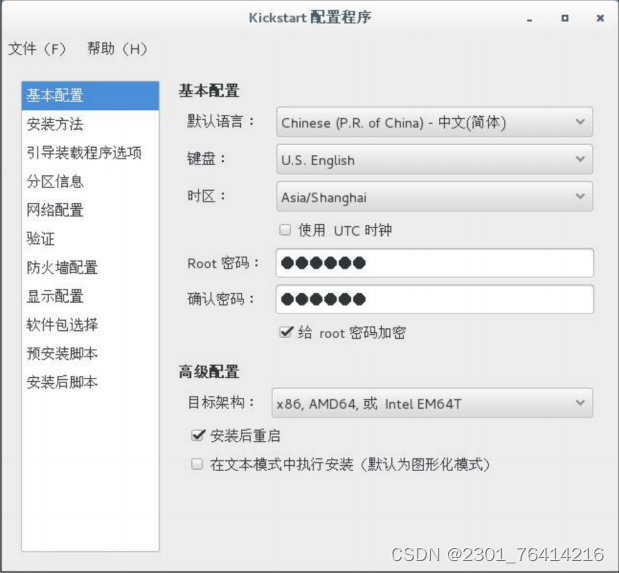Switch to 显示配置 section
This screenshot has width=619, height=573.
[x=90, y=296]
